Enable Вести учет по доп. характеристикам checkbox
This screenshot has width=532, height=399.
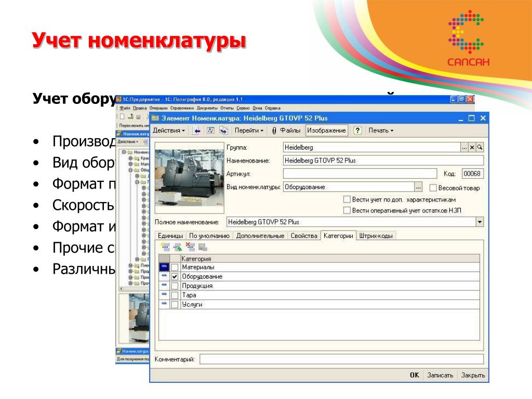pyautogui.click(x=347, y=199)
